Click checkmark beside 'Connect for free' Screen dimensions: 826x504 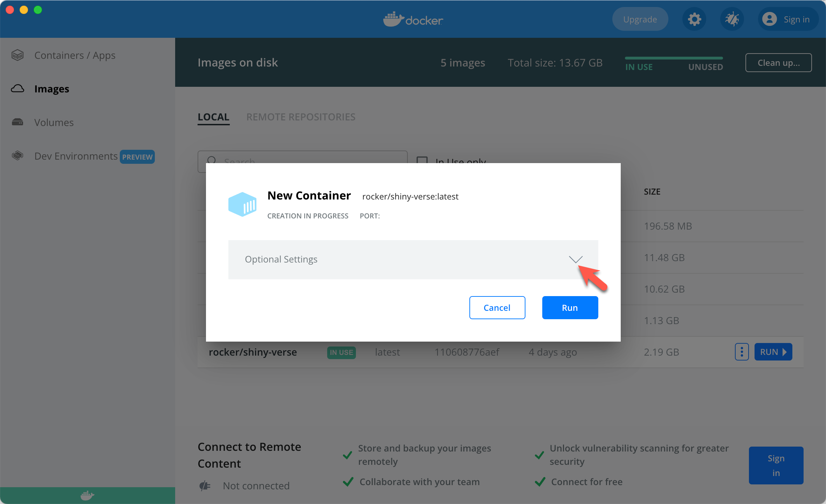coord(540,482)
